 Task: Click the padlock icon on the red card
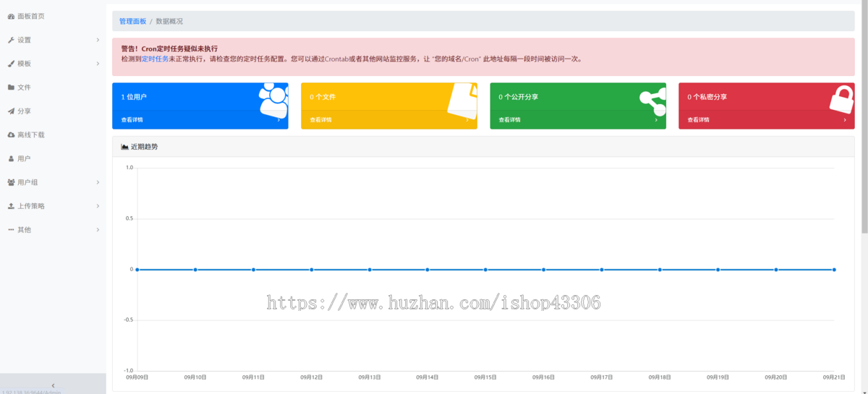842,98
